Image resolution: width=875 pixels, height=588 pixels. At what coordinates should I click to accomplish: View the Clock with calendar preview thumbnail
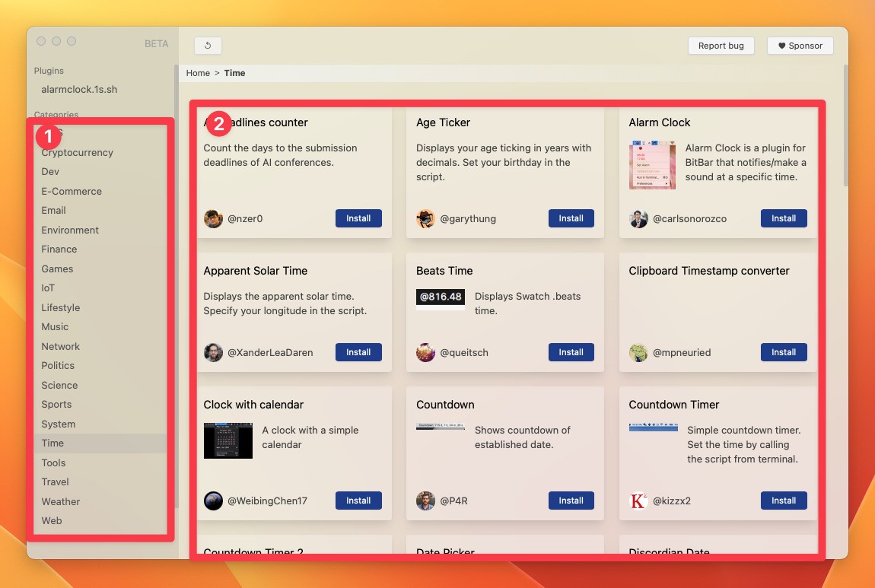click(x=228, y=440)
